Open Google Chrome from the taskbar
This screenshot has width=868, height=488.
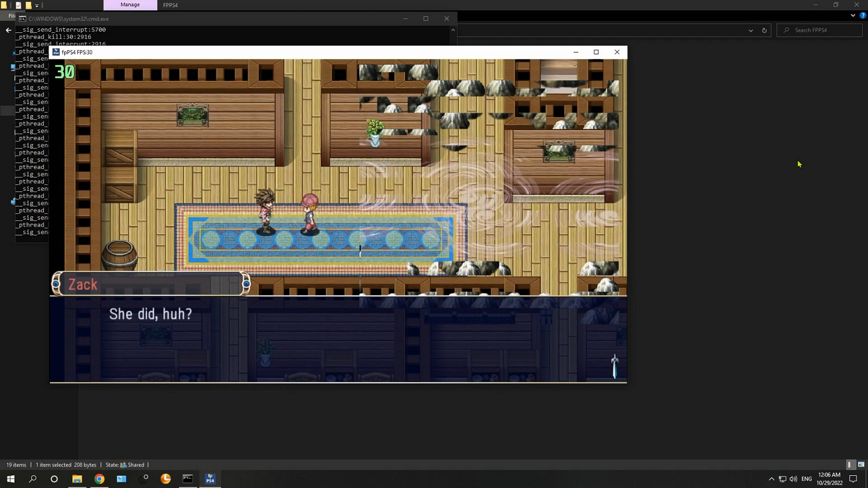point(100,479)
